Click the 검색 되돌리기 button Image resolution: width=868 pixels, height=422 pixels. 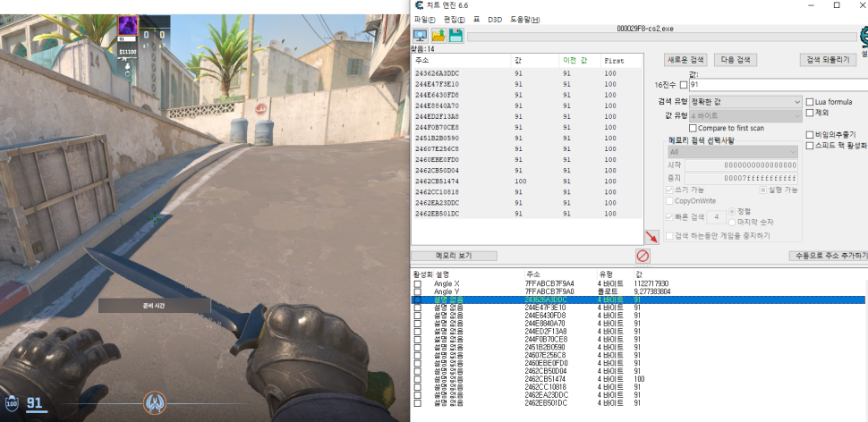point(828,60)
